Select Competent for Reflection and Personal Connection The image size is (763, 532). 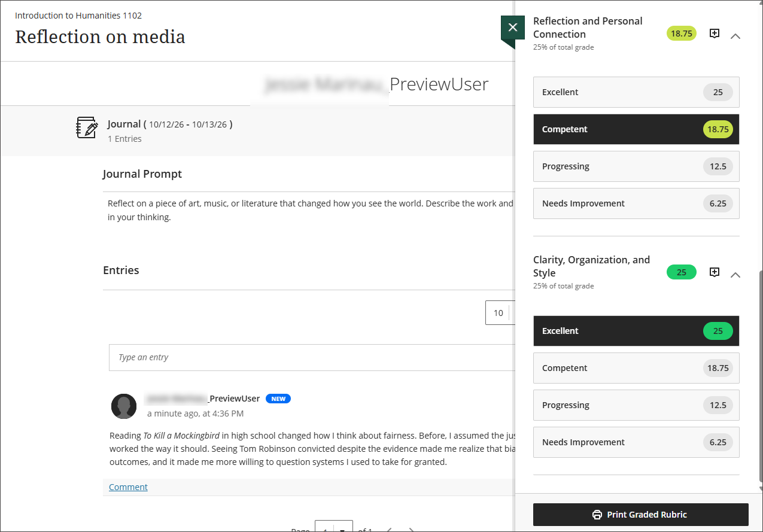(636, 129)
